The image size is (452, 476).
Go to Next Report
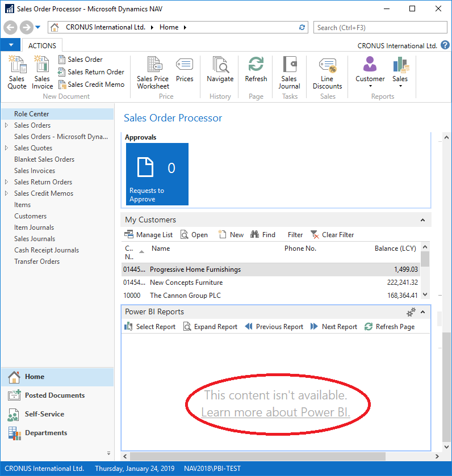[x=333, y=327]
